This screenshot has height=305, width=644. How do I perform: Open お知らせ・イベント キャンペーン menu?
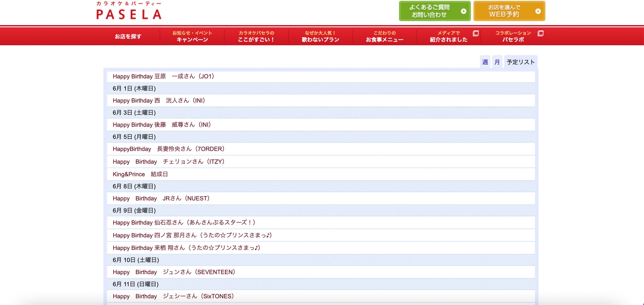pos(192,36)
